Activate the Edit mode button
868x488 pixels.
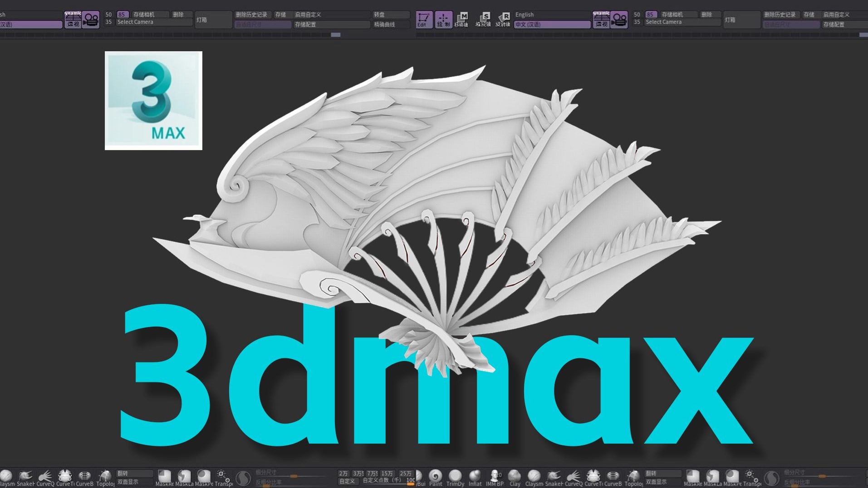click(x=424, y=20)
